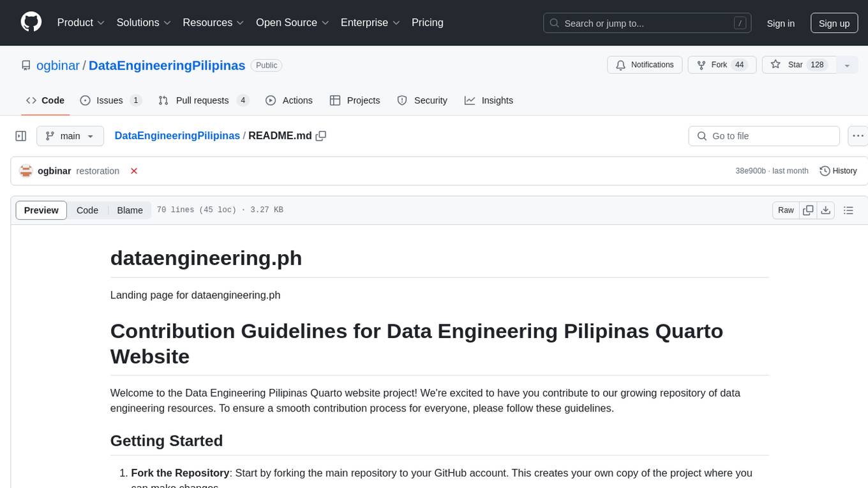Viewport: 868px width, 488px height.
Task: Click the Notifications bell button
Action: pyautogui.click(x=645, y=65)
